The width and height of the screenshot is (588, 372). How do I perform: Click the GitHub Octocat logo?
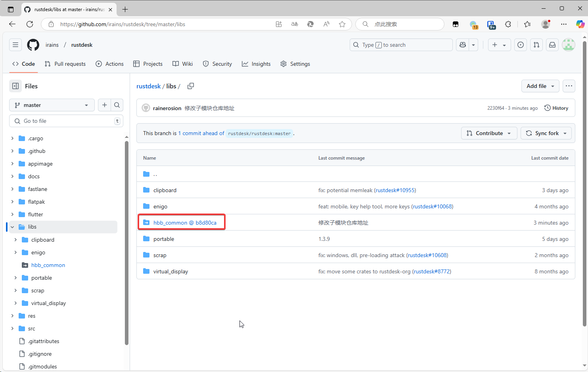(x=33, y=45)
